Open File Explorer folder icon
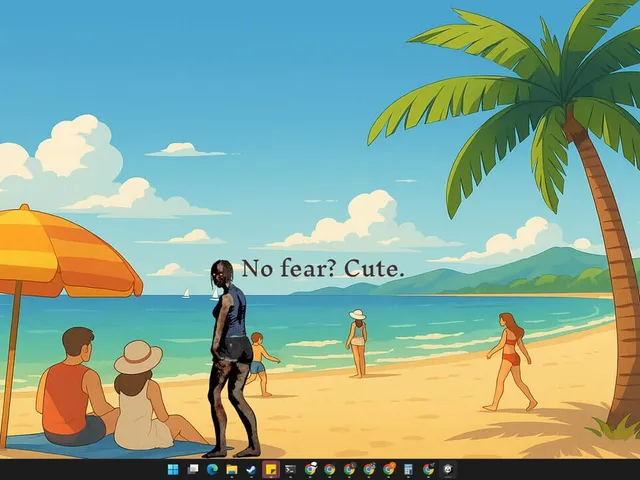This screenshot has height=480, width=640. 232,469
